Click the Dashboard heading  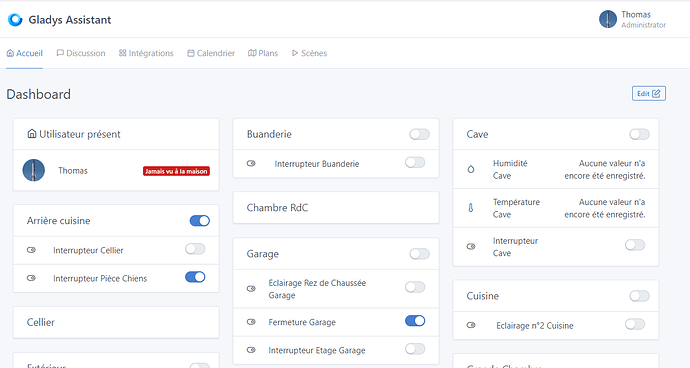pos(38,94)
